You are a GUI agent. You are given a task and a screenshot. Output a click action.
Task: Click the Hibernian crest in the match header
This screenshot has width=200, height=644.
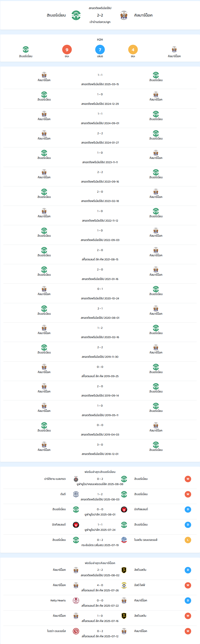point(76,15)
